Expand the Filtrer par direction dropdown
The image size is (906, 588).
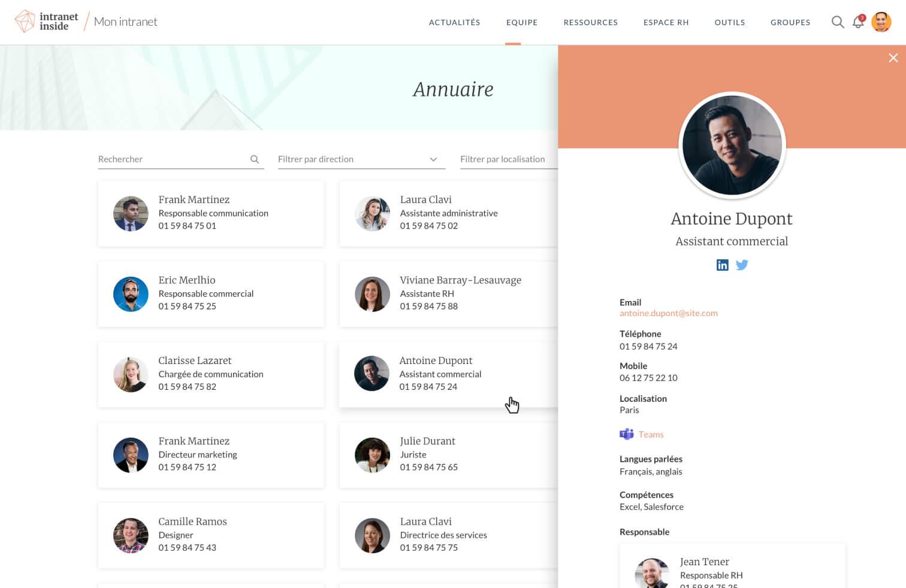pyautogui.click(x=361, y=159)
